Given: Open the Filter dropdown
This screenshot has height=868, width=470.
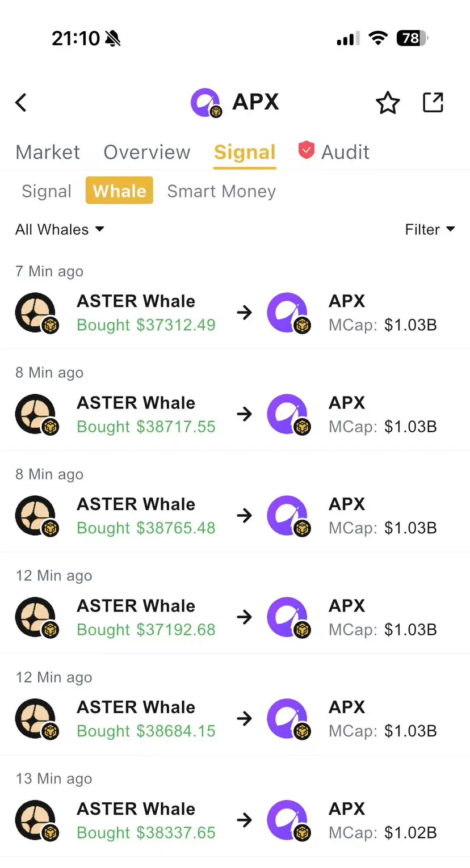Looking at the screenshot, I should tap(430, 230).
